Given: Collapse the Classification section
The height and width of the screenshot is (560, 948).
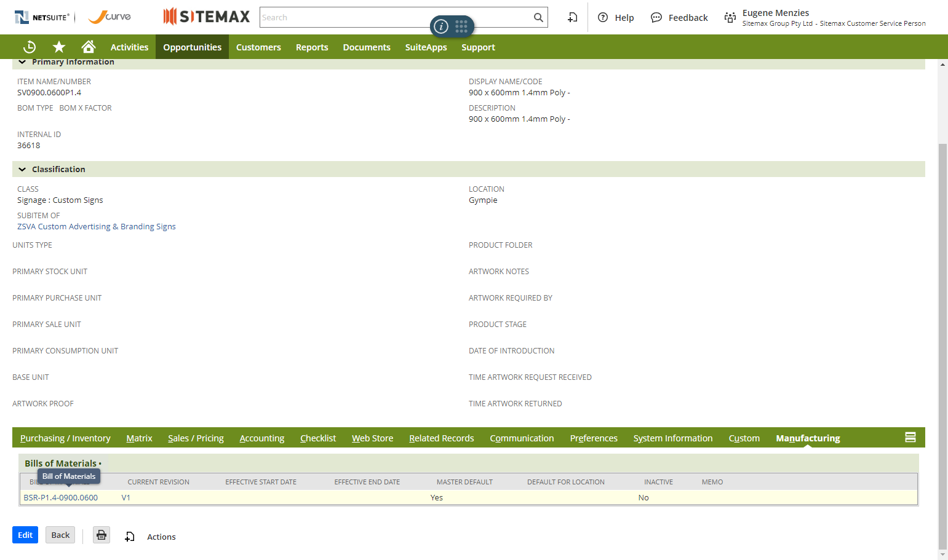Looking at the screenshot, I should click(x=22, y=169).
